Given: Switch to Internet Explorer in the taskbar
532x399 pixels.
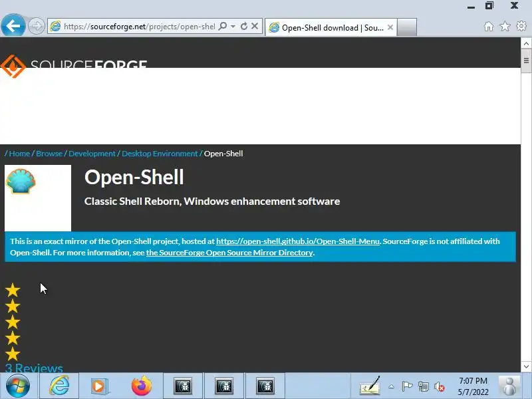Looking at the screenshot, I should pyautogui.click(x=59, y=386).
